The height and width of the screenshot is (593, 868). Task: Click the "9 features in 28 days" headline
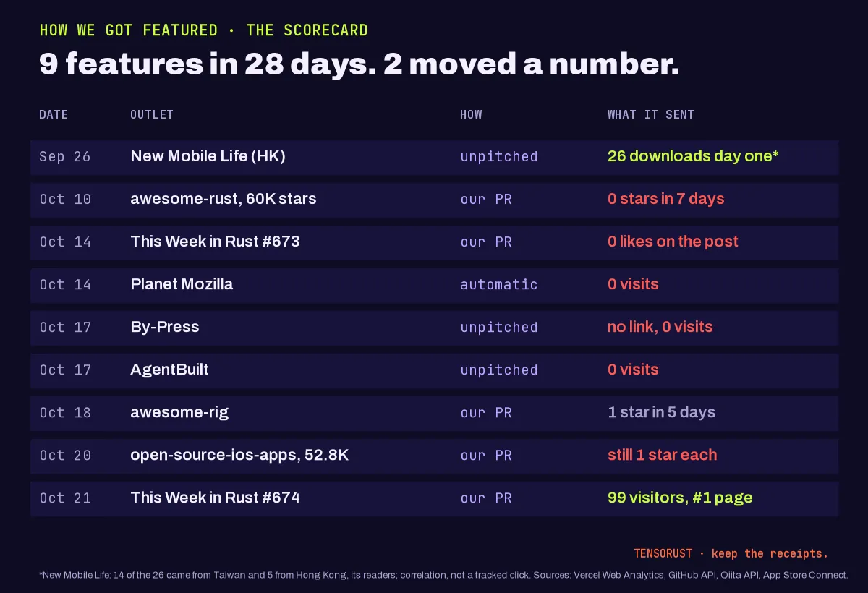click(x=359, y=65)
